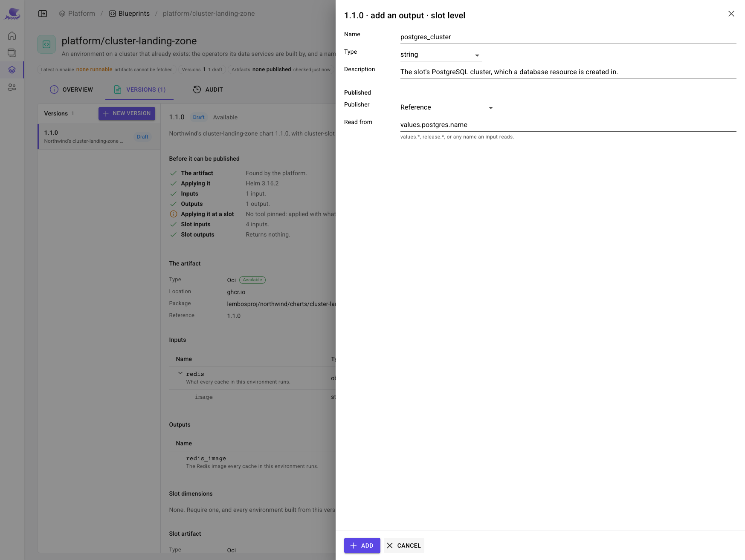
Task: Click the app logo in the sidebar
Action: pos(12,14)
